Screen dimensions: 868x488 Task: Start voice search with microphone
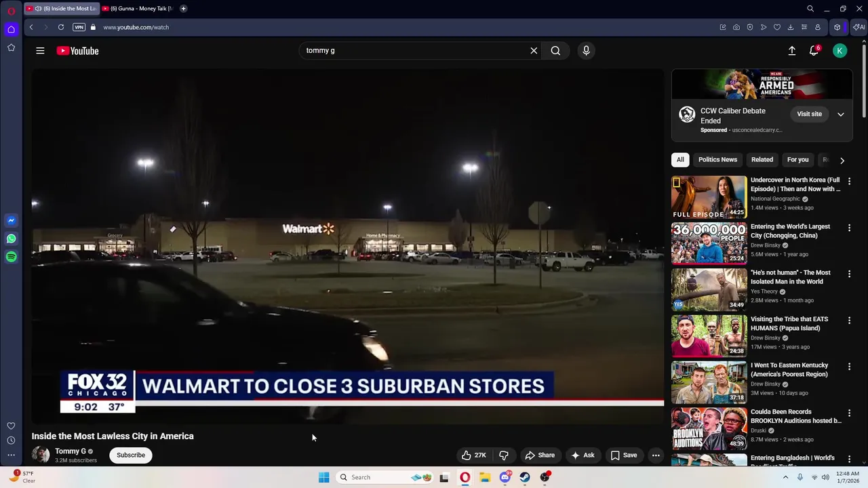tap(587, 50)
